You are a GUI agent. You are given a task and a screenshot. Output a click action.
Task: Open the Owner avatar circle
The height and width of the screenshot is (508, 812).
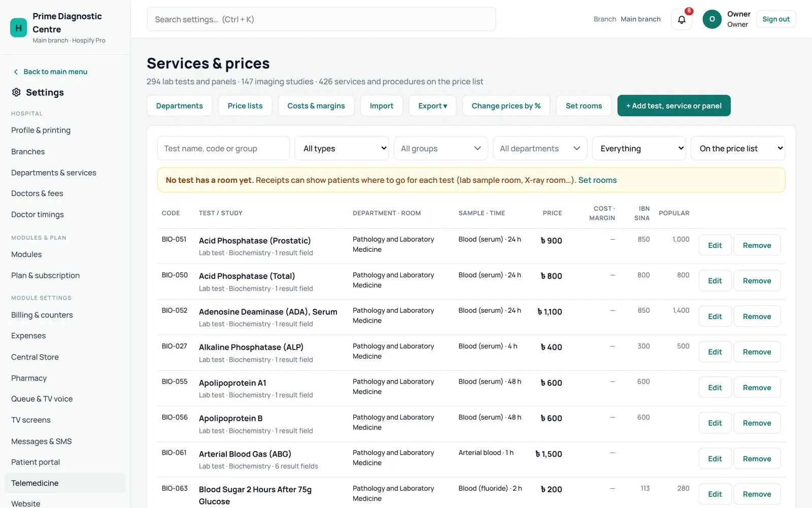pyautogui.click(x=712, y=19)
